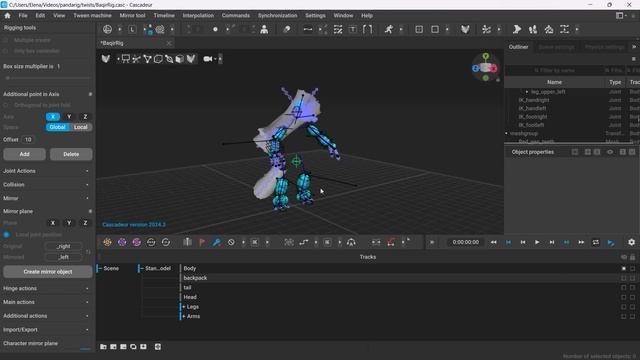The height and width of the screenshot is (360, 640).
Task: Toggle loop playback icon
Action: (596, 242)
